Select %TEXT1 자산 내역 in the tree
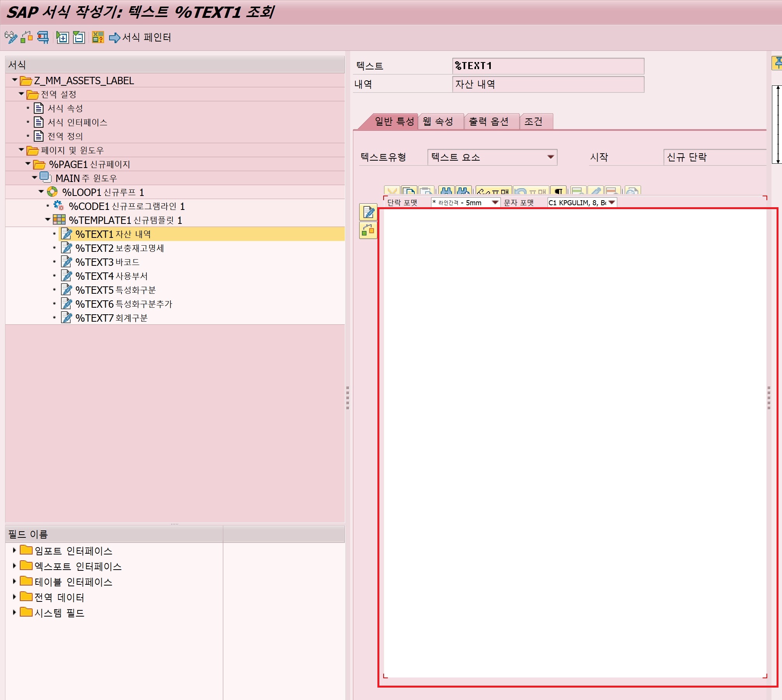Image resolution: width=782 pixels, height=700 pixels. point(113,234)
